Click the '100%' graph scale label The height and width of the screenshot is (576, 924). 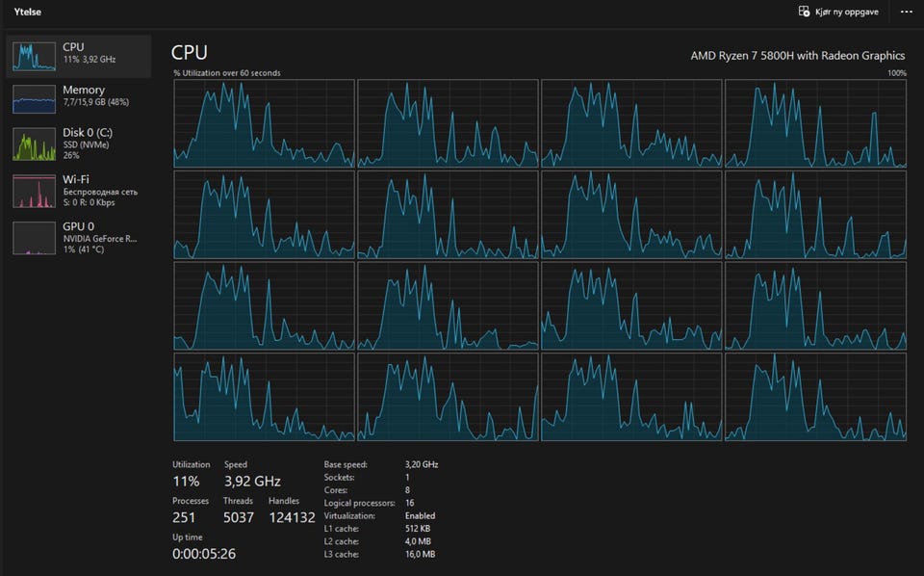897,73
